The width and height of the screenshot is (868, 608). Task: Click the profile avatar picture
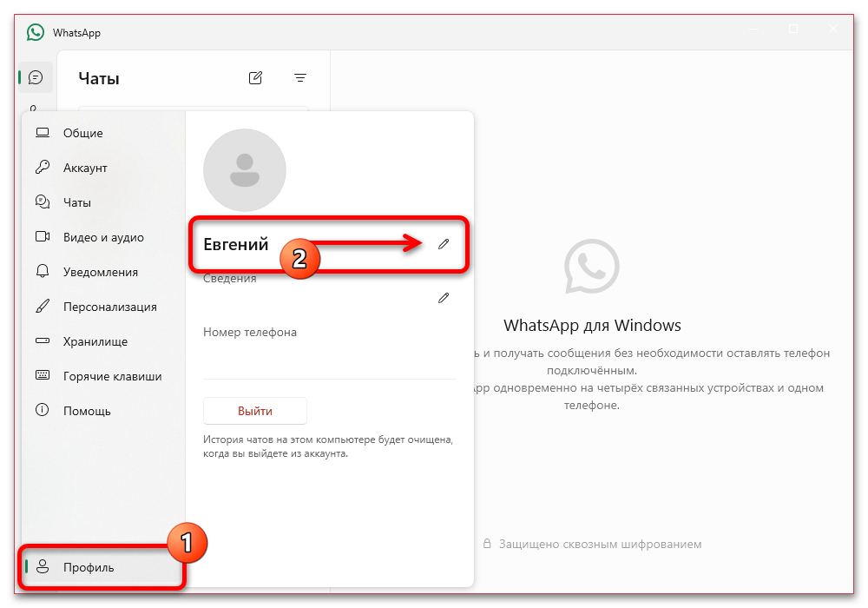coord(245,170)
